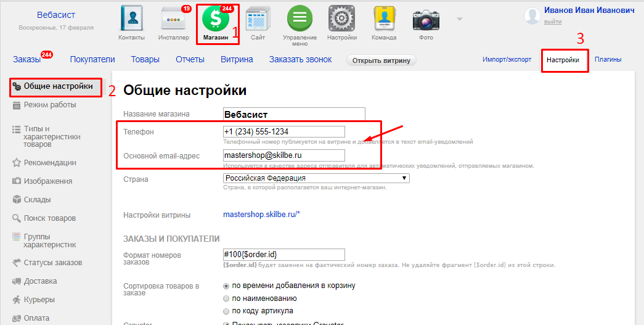Click the Формат номеров заказов field

point(284,254)
